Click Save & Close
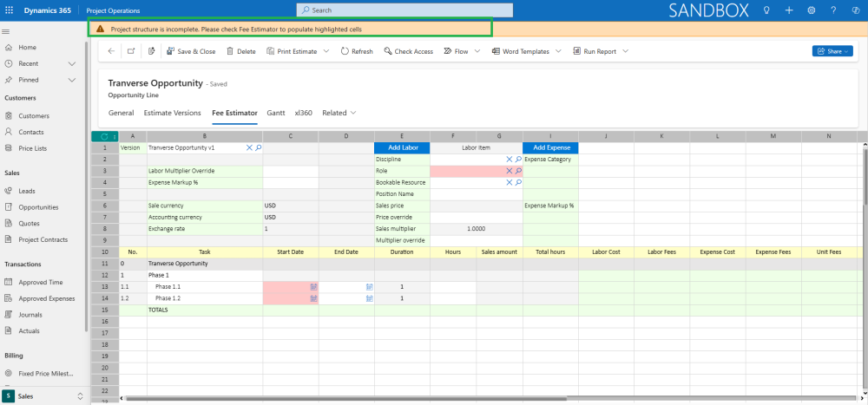 (191, 51)
